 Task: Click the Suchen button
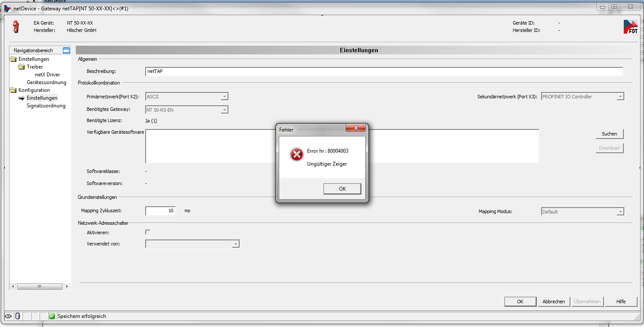click(x=610, y=134)
